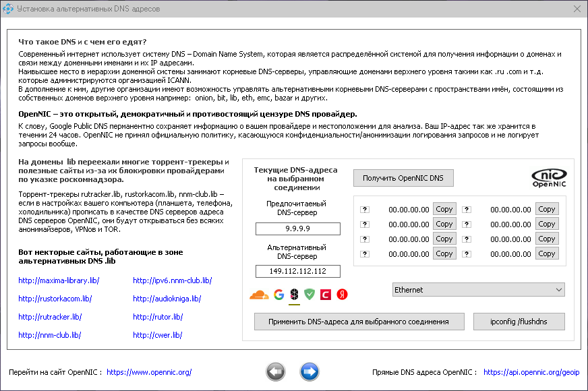This screenshot has width=588, height=391.
Task: Select the Quad9 DNS icon
Action: click(294, 295)
